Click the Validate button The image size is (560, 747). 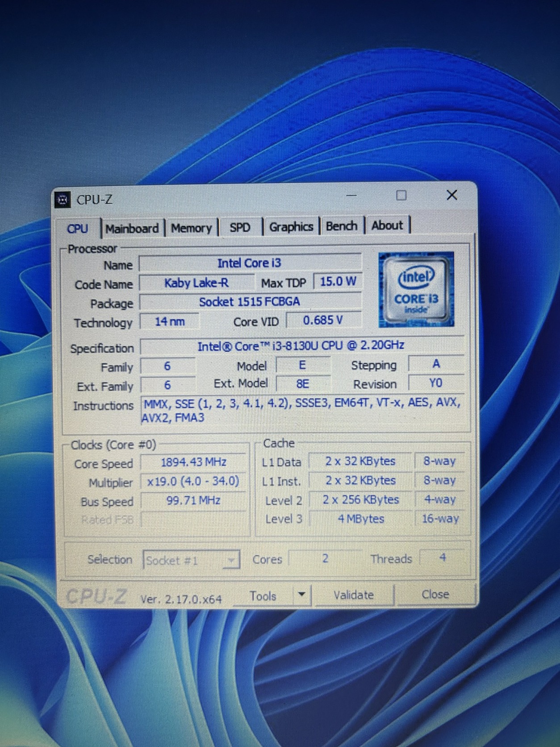click(x=354, y=595)
